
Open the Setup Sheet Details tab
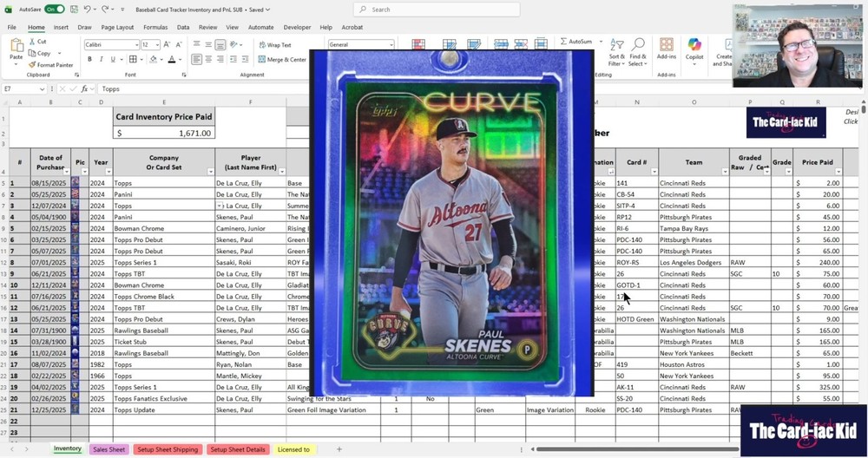(x=238, y=449)
